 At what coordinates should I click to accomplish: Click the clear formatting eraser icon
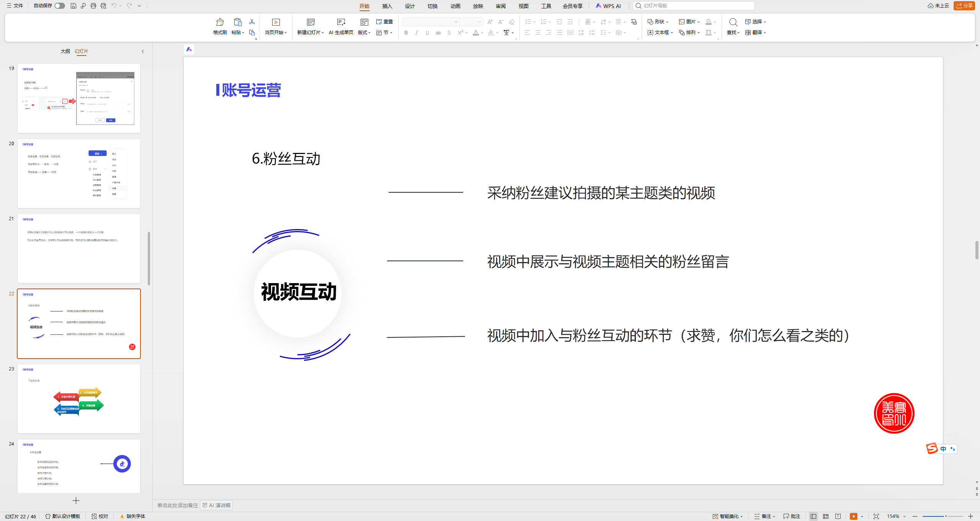point(512,22)
